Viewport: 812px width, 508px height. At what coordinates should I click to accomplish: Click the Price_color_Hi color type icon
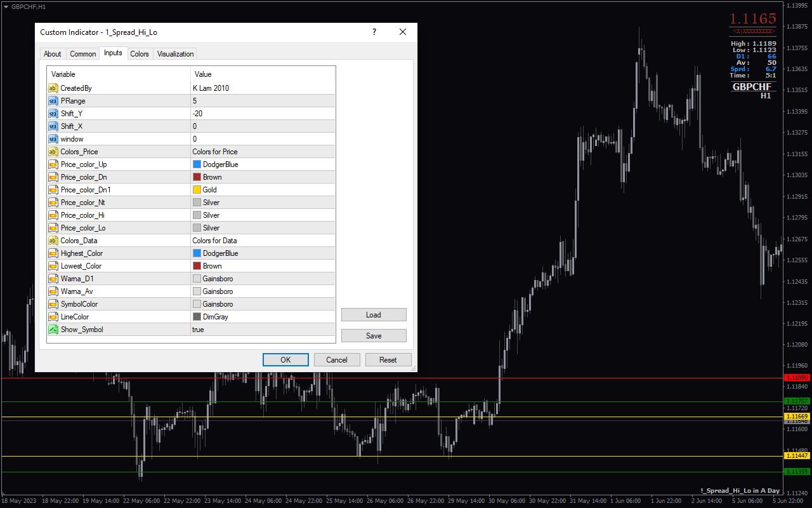tap(53, 215)
